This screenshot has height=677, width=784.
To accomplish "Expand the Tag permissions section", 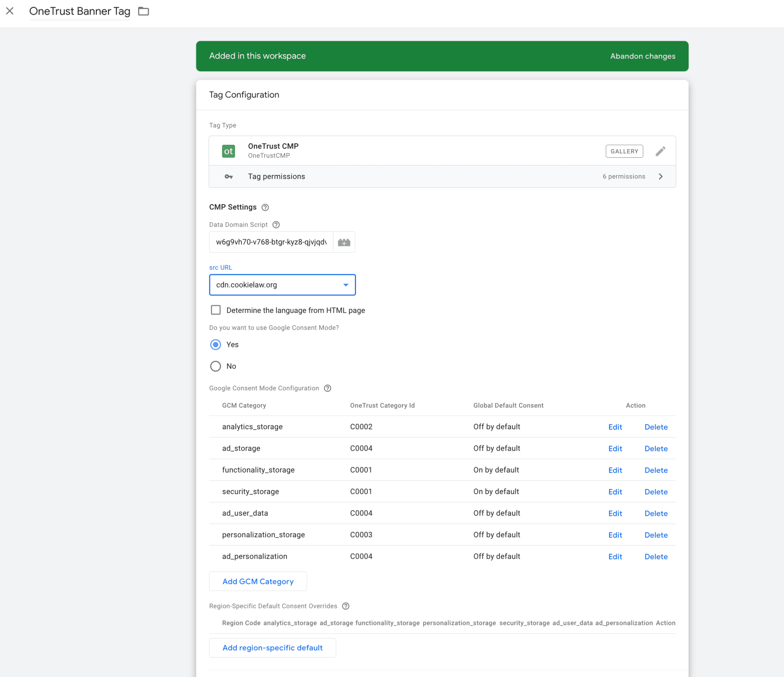I will coord(660,177).
